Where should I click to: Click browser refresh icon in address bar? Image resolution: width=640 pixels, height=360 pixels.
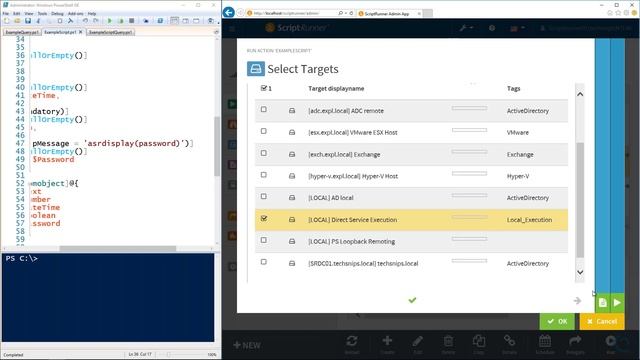[x=351, y=13]
